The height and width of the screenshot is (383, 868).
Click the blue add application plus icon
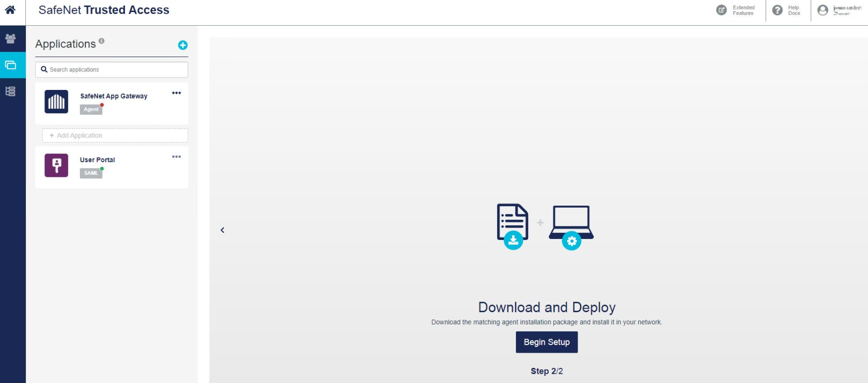point(183,45)
